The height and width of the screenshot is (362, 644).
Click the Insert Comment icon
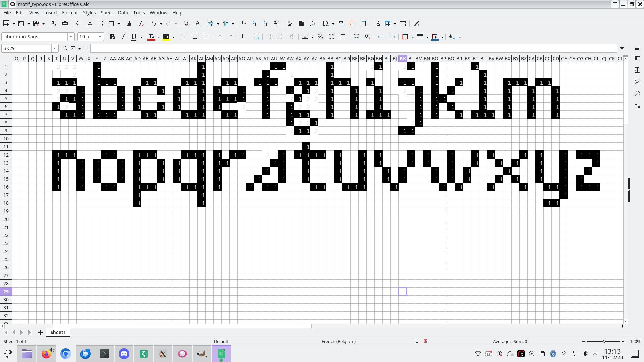pyautogui.click(x=352, y=23)
